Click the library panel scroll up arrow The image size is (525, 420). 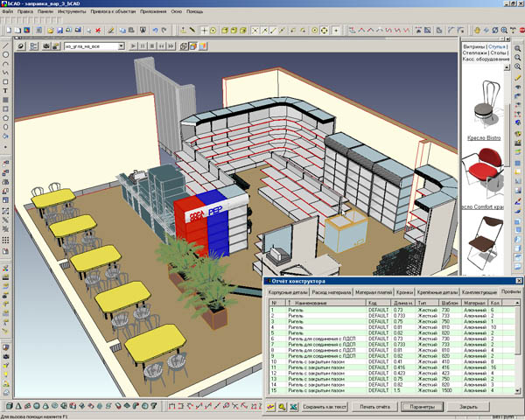(x=507, y=67)
